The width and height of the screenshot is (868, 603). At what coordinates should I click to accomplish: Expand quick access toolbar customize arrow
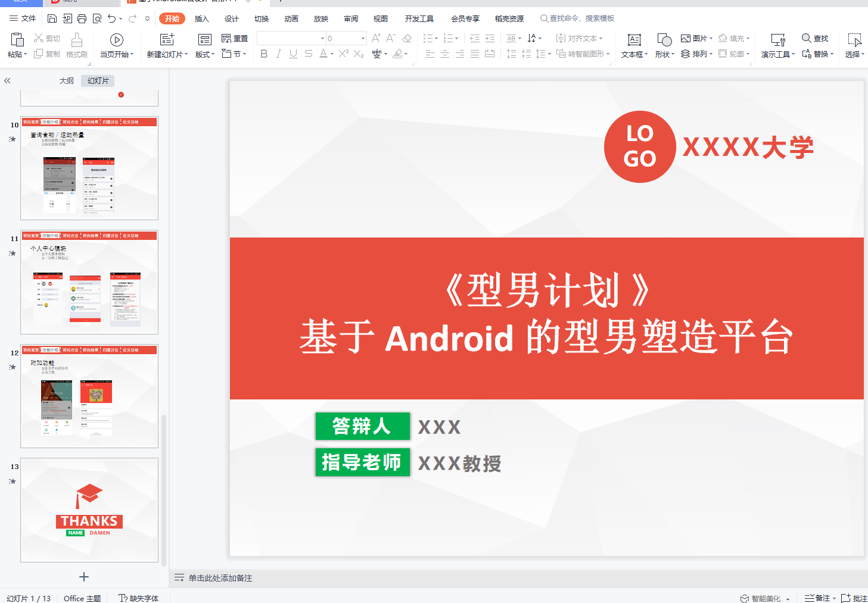[x=148, y=18]
